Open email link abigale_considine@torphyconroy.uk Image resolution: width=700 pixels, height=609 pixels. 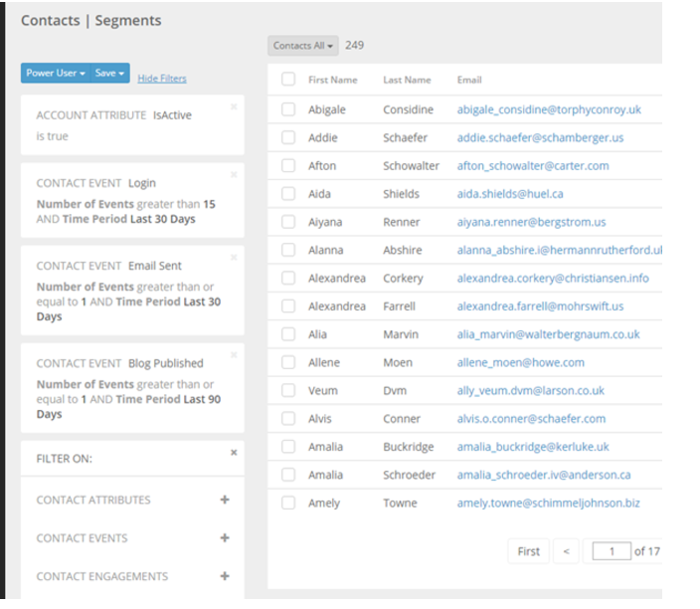click(549, 109)
